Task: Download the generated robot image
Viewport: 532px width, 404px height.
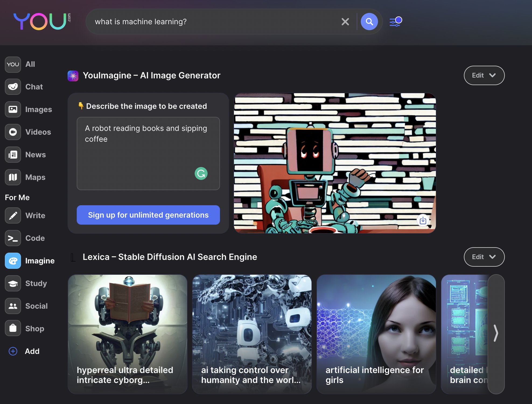Action: [x=423, y=221]
